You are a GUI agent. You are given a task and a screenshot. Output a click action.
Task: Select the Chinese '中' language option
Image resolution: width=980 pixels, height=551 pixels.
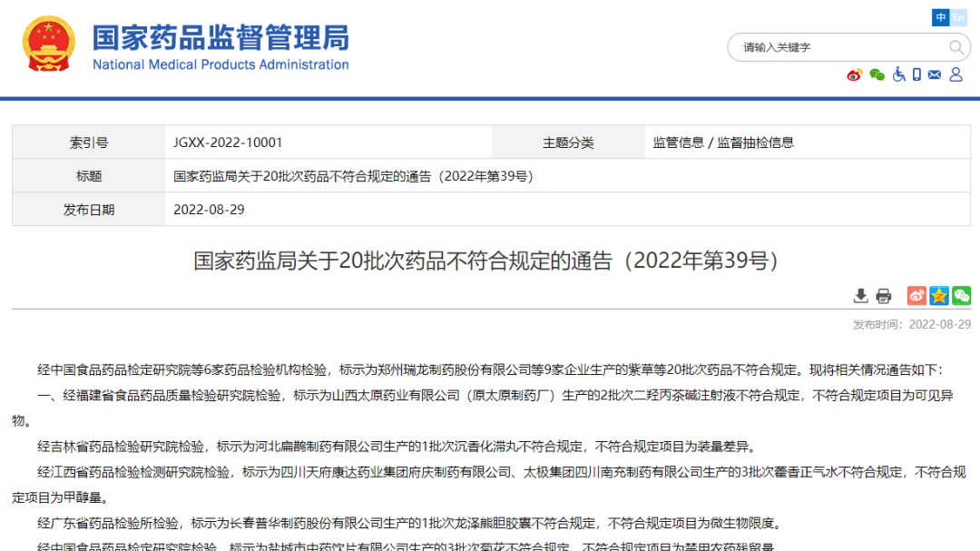(x=941, y=17)
